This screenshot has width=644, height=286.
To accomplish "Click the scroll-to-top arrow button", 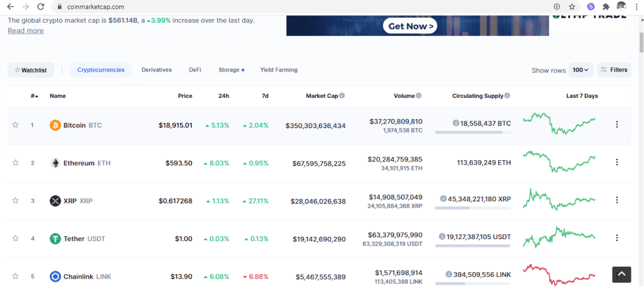I will 622,274.
